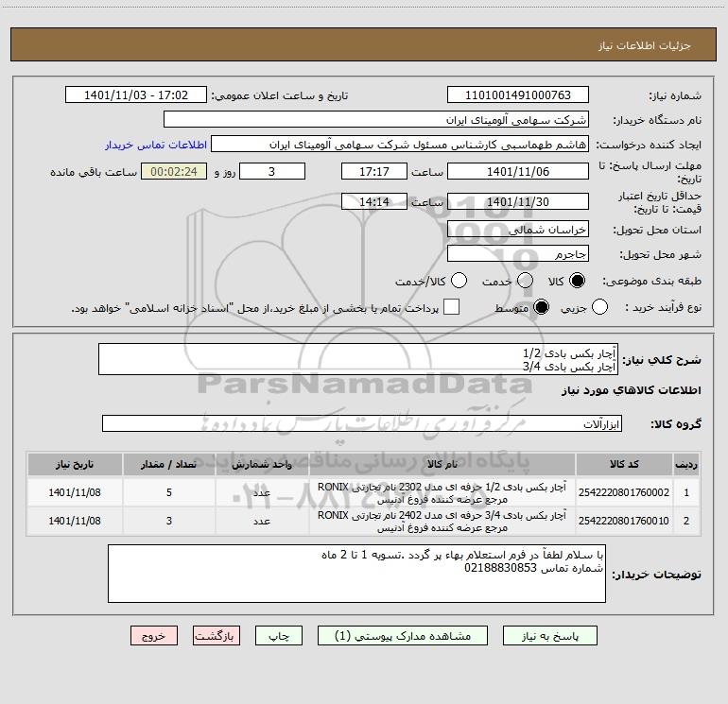
Task: Click the توضیحات خریدار text area
Action: [x=356, y=574]
